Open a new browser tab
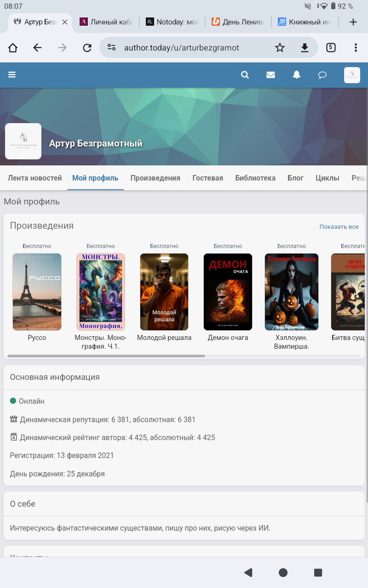The width and height of the screenshot is (368, 588). [353, 22]
